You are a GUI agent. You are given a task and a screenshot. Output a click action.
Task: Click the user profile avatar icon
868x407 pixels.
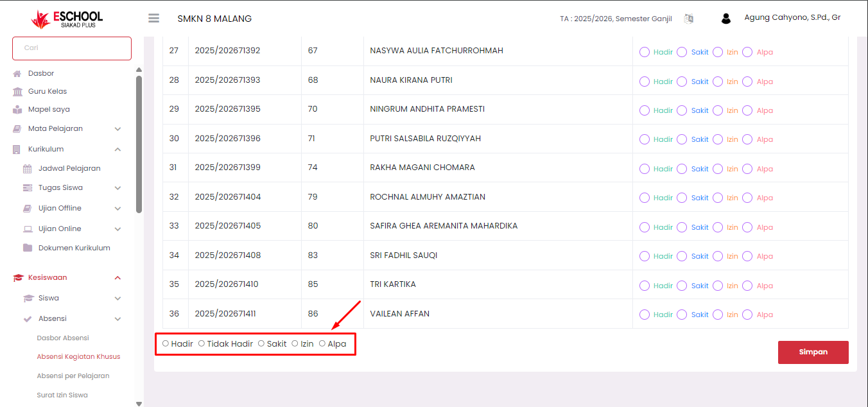pyautogui.click(x=726, y=19)
